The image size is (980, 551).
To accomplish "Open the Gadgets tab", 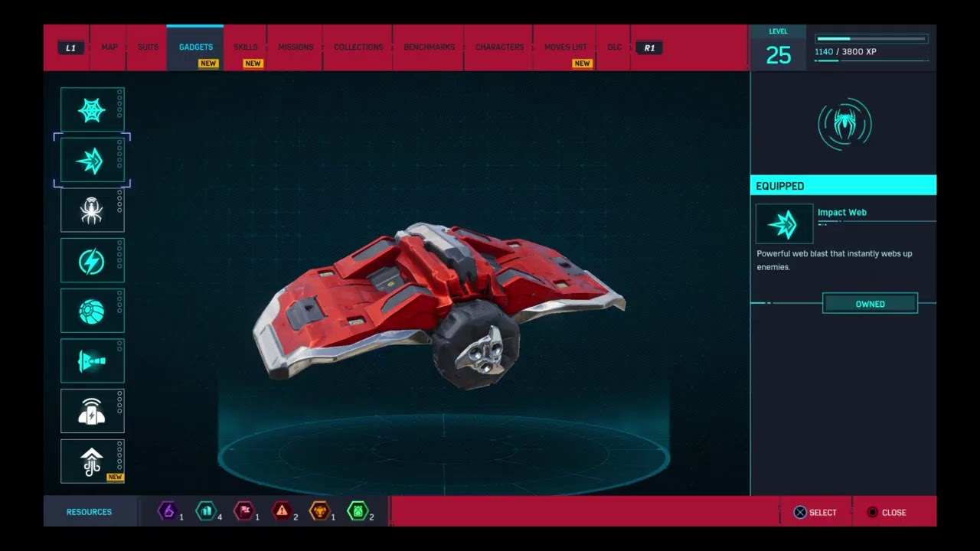I will tap(196, 47).
